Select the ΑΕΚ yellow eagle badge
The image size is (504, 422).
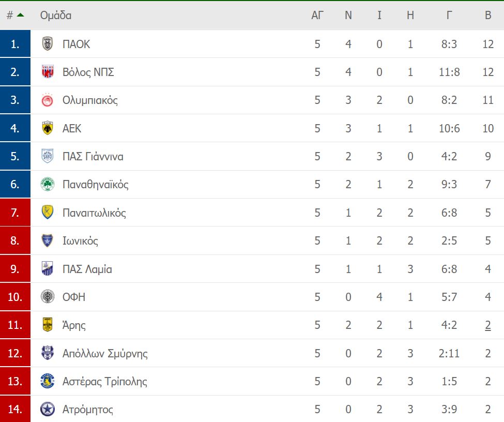48,128
